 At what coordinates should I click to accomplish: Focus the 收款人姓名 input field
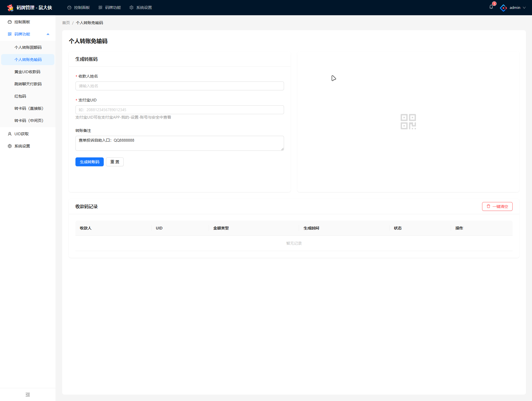point(179,86)
